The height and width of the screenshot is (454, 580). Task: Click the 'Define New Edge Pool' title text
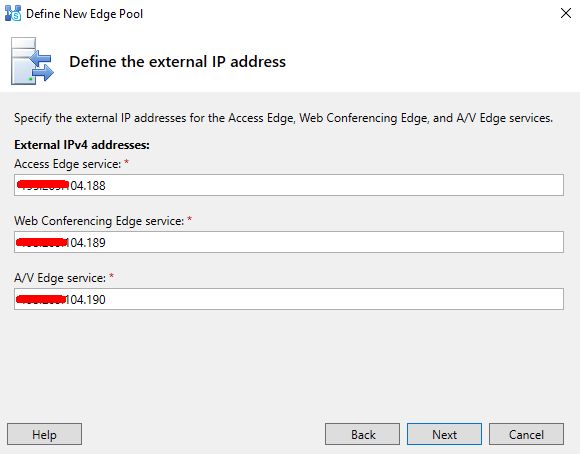(x=84, y=14)
